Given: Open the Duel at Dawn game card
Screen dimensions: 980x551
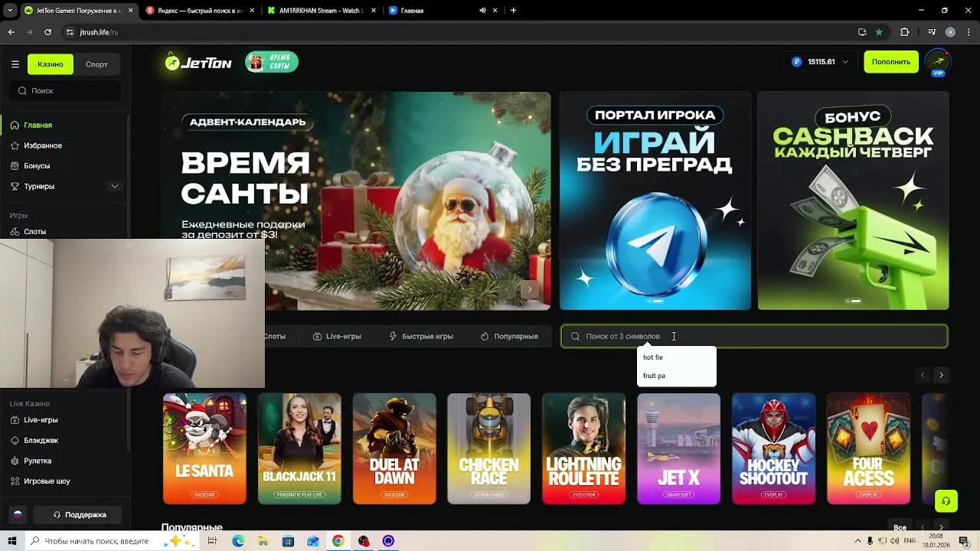Looking at the screenshot, I should coord(394,448).
